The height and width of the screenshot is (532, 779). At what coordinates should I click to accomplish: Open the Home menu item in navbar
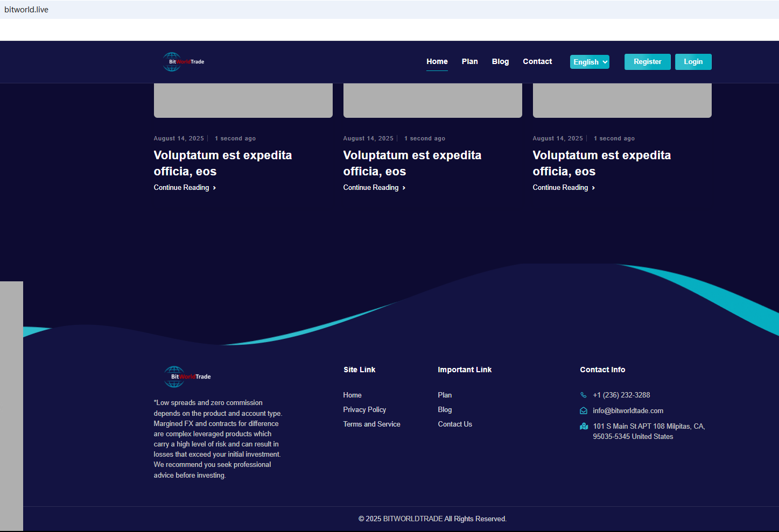click(437, 62)
